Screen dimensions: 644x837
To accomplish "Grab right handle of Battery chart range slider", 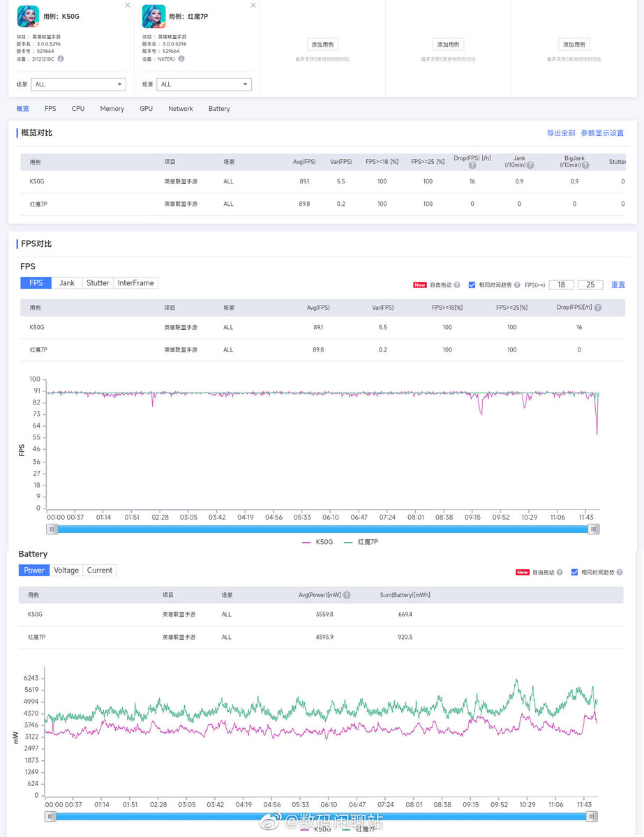I will (592, 817).
